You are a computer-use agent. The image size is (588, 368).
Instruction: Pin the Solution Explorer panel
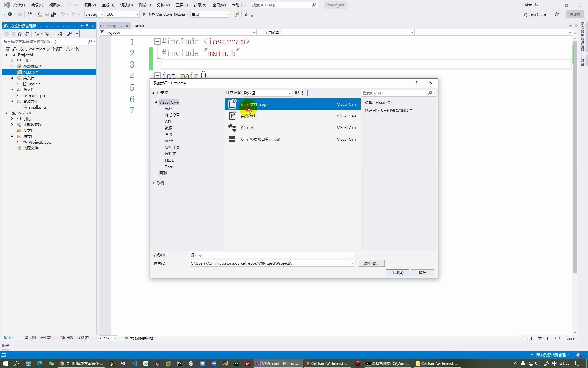tap(87, 26)
